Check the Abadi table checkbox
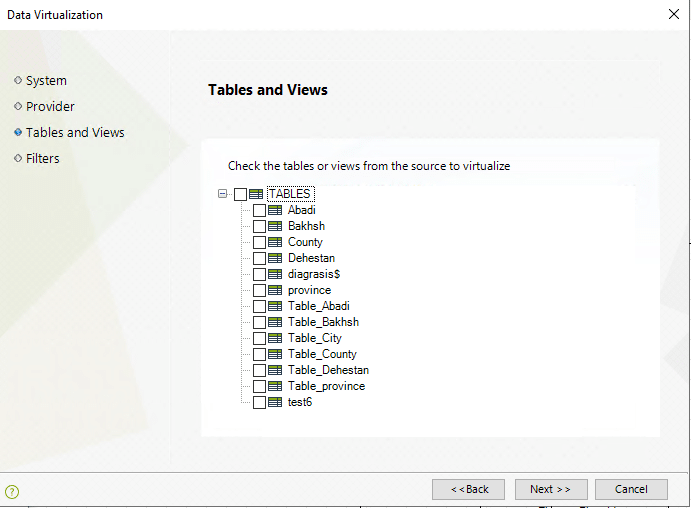This screenshot has height=508, width=691. 259,211
